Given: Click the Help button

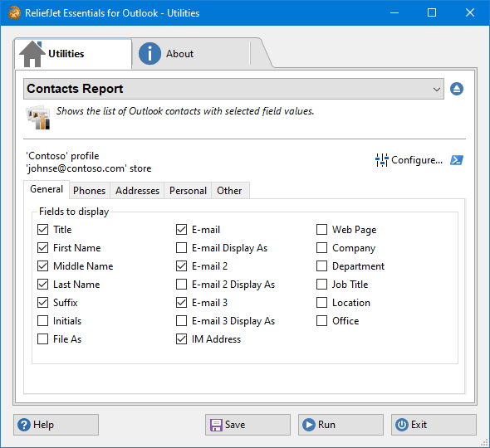Looking at the screenshot, I should point(56,425).
